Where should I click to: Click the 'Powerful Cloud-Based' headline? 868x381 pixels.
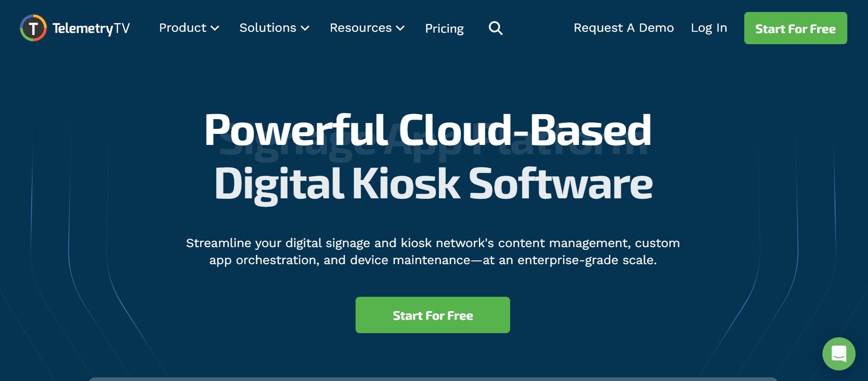428,130
